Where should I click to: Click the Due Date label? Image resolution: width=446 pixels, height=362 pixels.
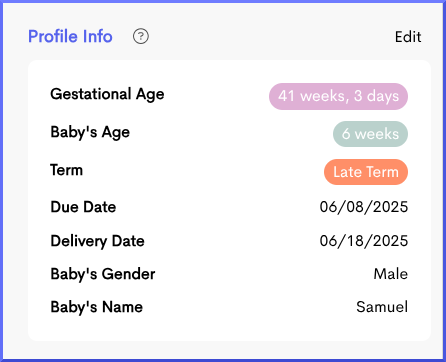pos(83,207)
